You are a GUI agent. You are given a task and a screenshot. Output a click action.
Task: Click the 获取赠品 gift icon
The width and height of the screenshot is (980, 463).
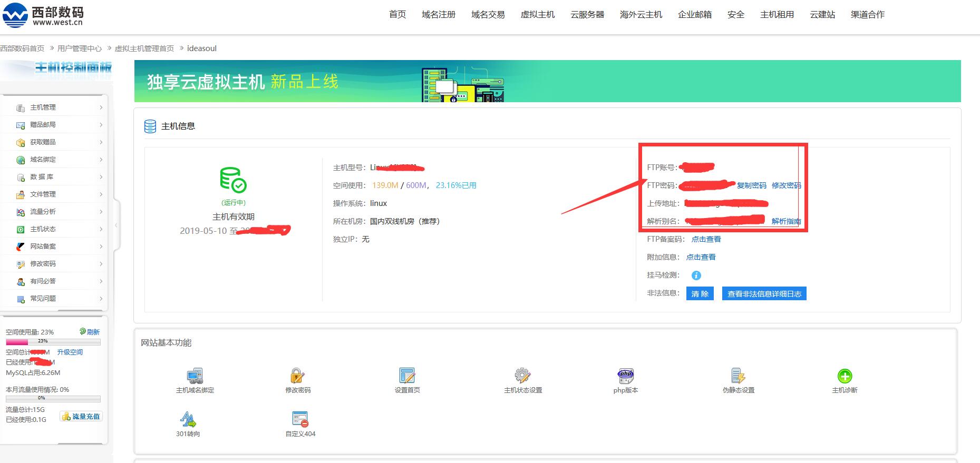[x=21, y=142]
